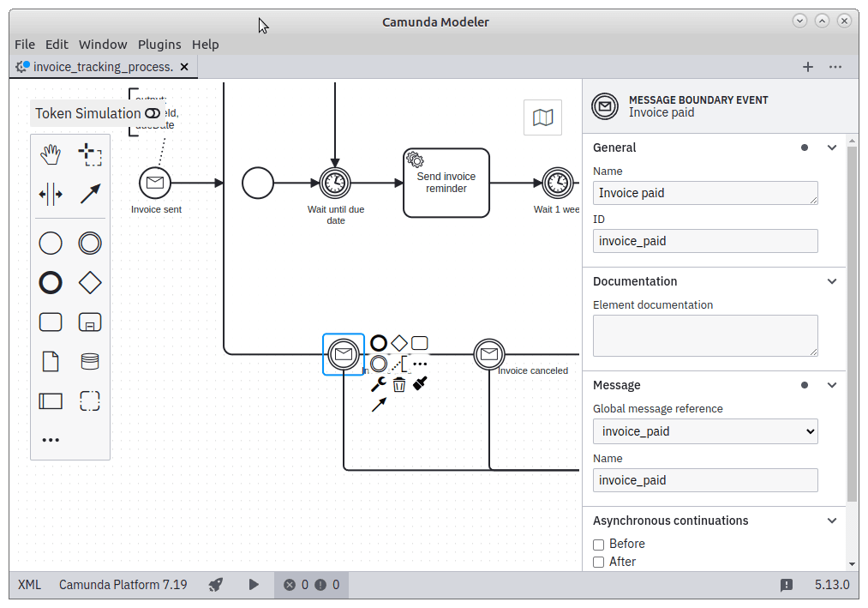Activate the create/remove space tool
868x608 pixels.
pos(51,194)
